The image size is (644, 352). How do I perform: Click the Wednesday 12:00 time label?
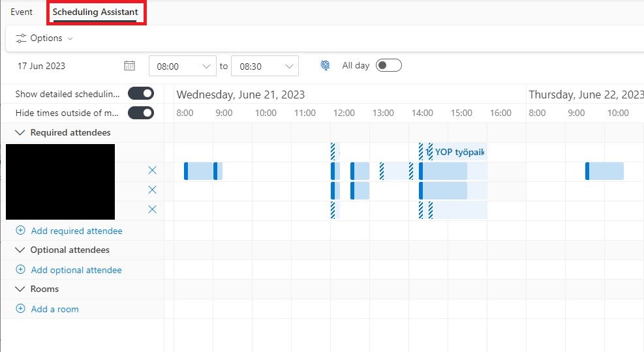pos(344,113)
